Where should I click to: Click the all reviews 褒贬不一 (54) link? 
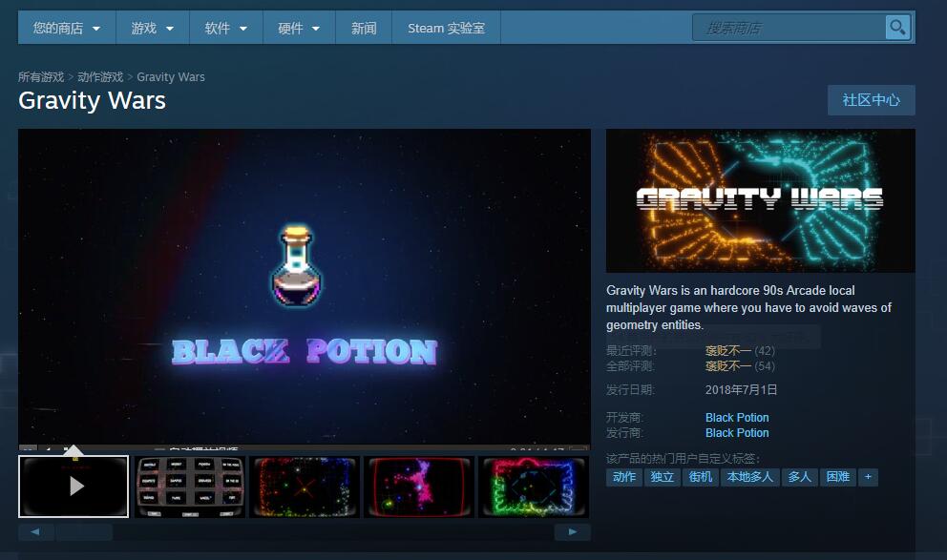pos(740,366)
